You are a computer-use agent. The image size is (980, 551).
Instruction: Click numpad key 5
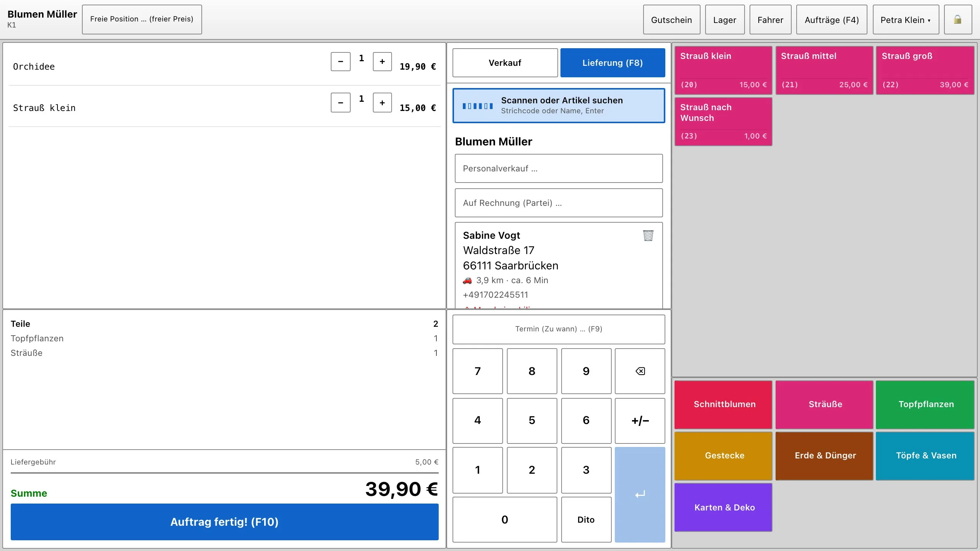pyautogui.click(x=532, y=421)
